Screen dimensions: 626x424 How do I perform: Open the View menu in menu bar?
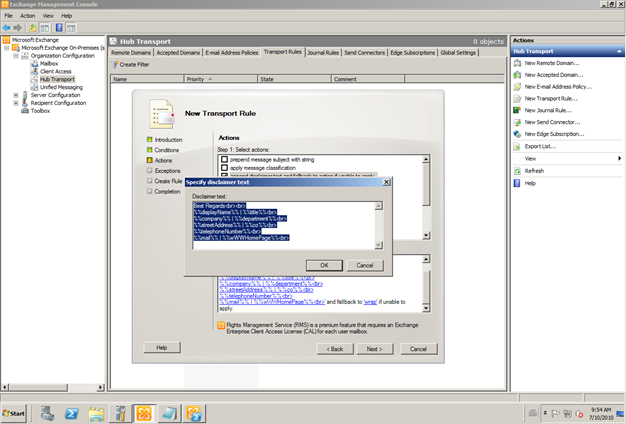(48, 16)
